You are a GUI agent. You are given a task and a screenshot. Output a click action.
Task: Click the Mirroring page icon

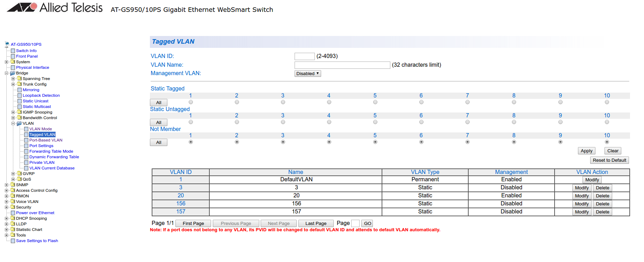20,90
